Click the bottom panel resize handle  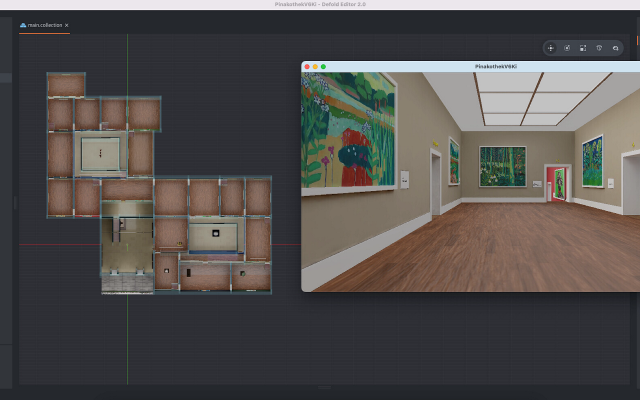(x=324, y=387)
